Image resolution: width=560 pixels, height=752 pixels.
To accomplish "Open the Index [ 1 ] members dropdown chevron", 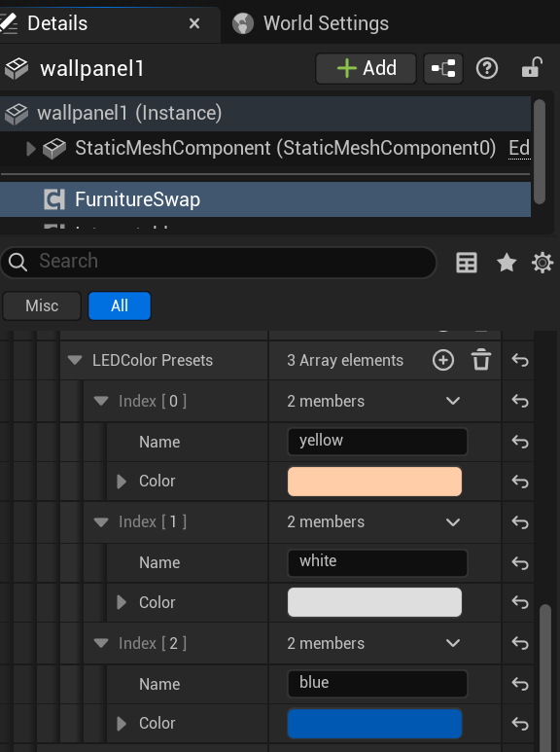I will point(453,521).
